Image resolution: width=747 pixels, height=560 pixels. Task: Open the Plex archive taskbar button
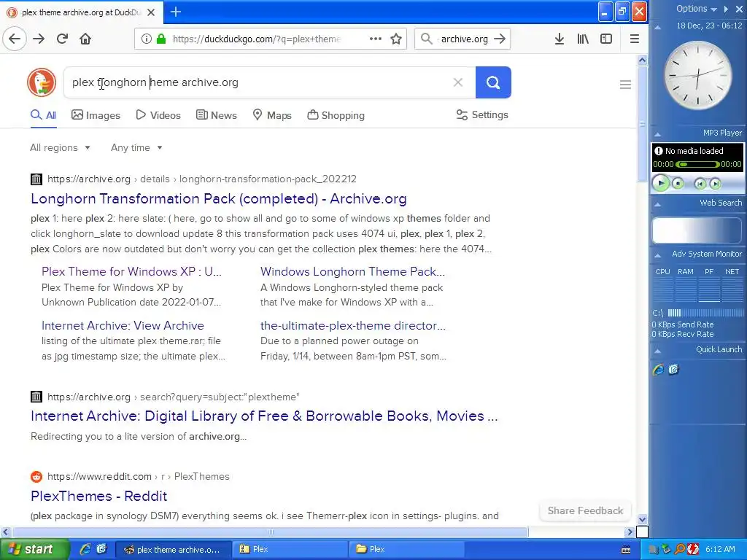click(290, 550)
